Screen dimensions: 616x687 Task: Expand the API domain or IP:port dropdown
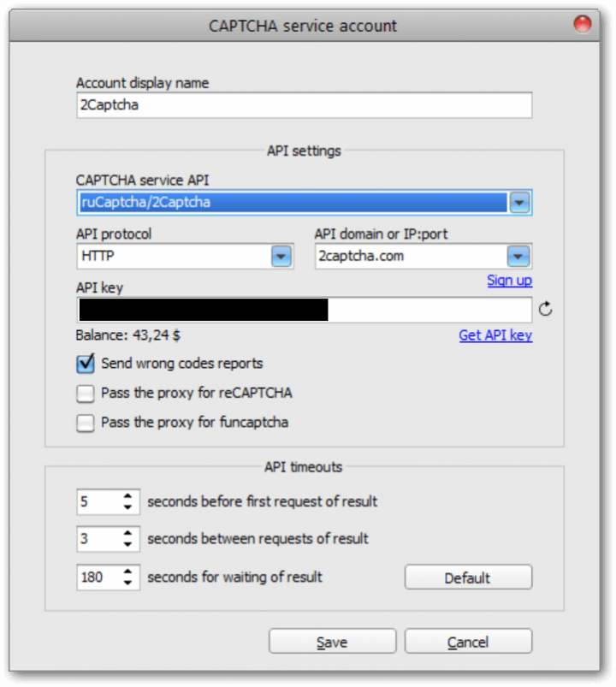518,257
